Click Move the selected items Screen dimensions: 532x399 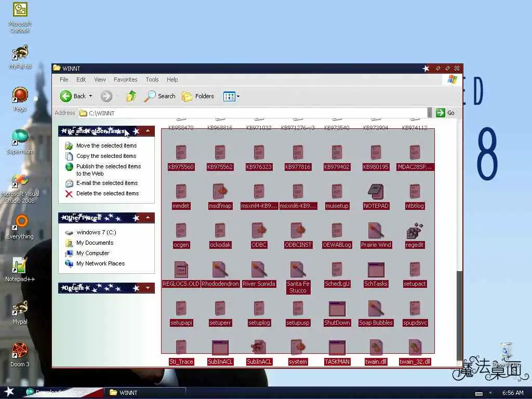click(x=101, y=145)
